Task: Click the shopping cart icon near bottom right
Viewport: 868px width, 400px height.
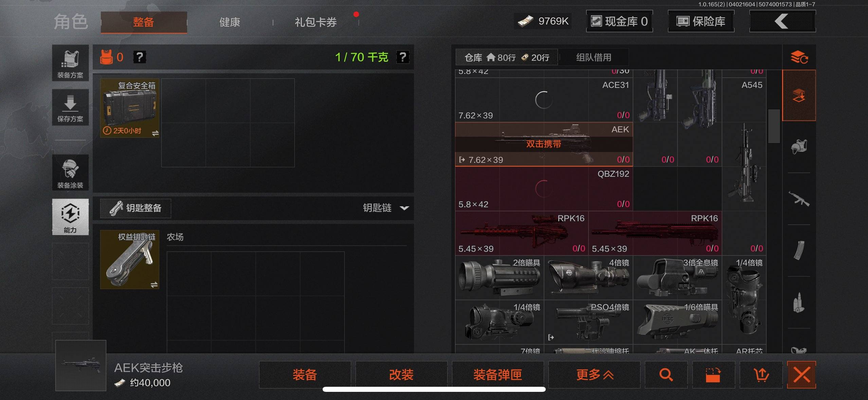Action: pyautogui.click(x=761, y=375)
